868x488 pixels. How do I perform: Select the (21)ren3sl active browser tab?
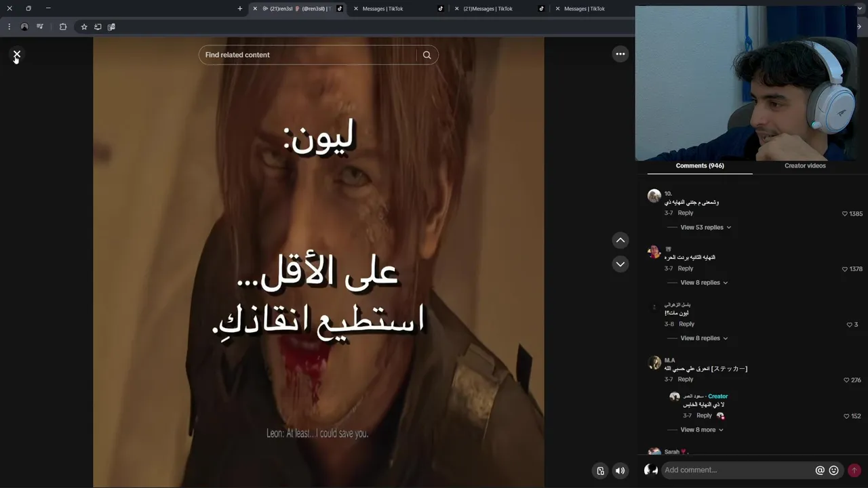pos(299,9)
